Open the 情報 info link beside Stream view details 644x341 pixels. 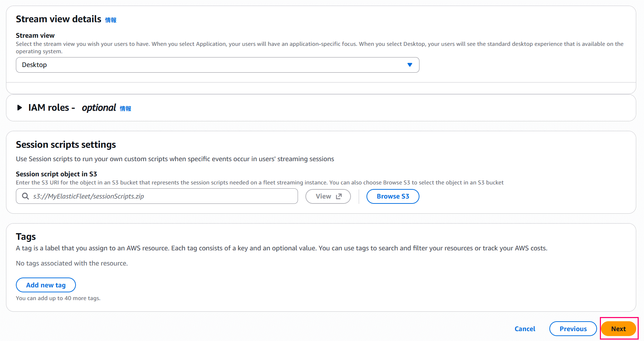[111, 20]
